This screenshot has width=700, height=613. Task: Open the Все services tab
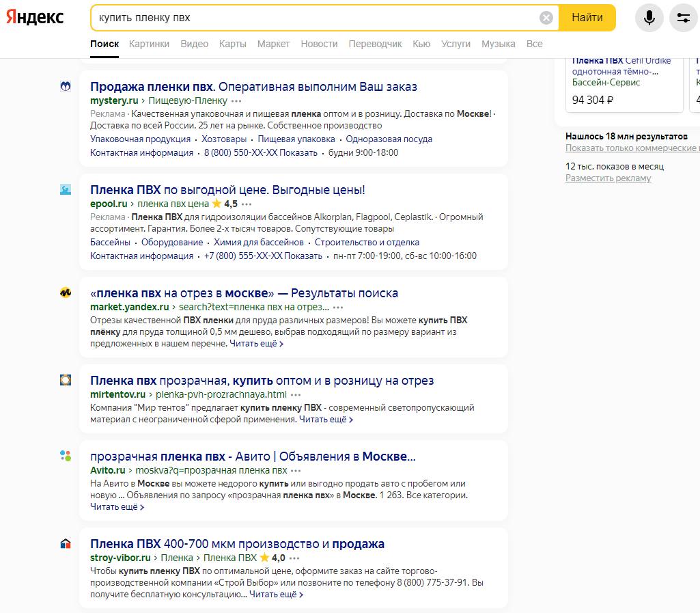point(534,44)
